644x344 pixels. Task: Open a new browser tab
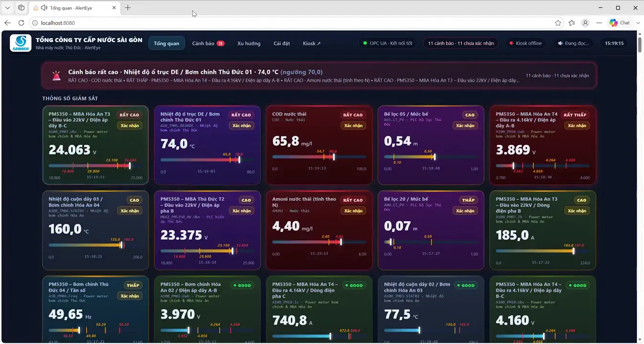[x=128, y=8]
